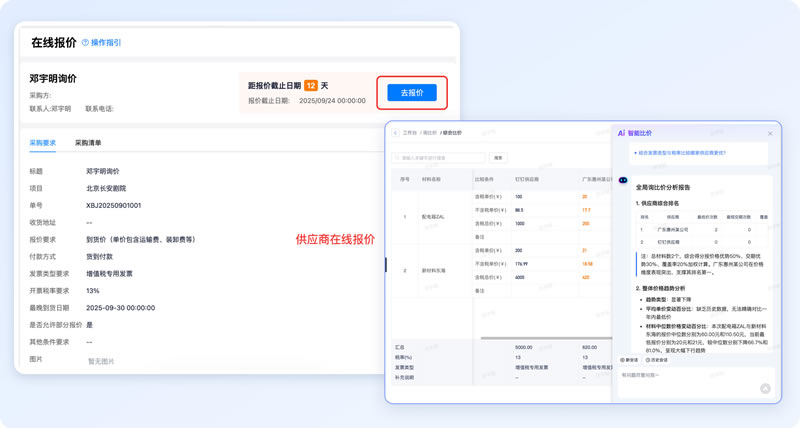Close the 智能比价 AI panel
This screenshot has height=428, width=800.
click(770, 133)
